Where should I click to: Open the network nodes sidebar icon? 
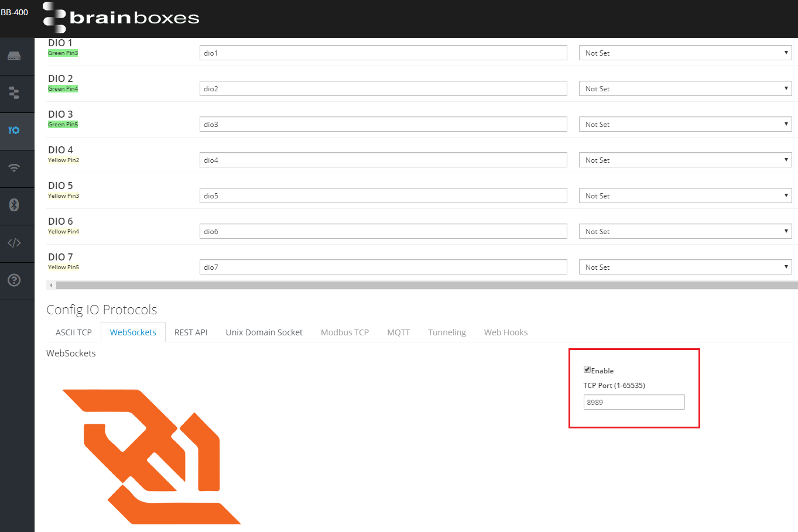[14, 93]
